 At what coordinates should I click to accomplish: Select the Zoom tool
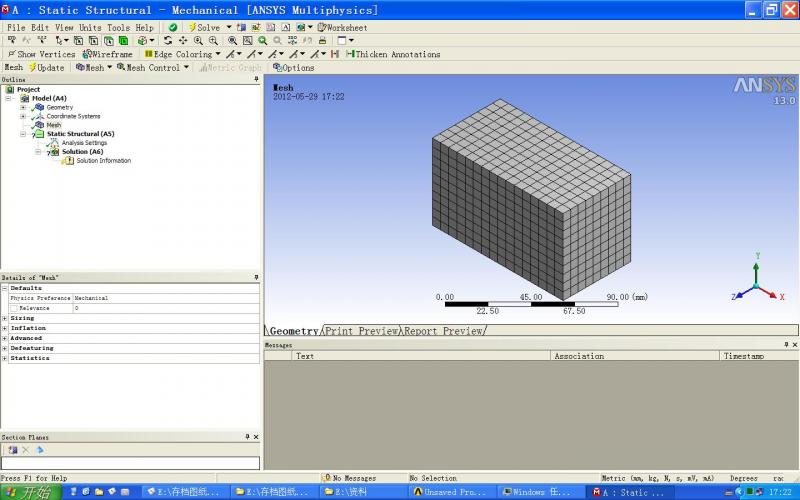[x=198, y=40]
